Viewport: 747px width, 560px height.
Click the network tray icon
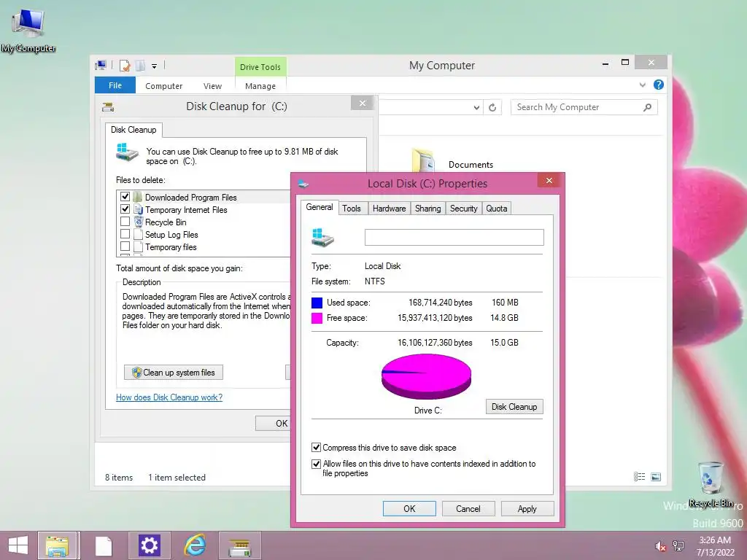click(x=678, y=545)
